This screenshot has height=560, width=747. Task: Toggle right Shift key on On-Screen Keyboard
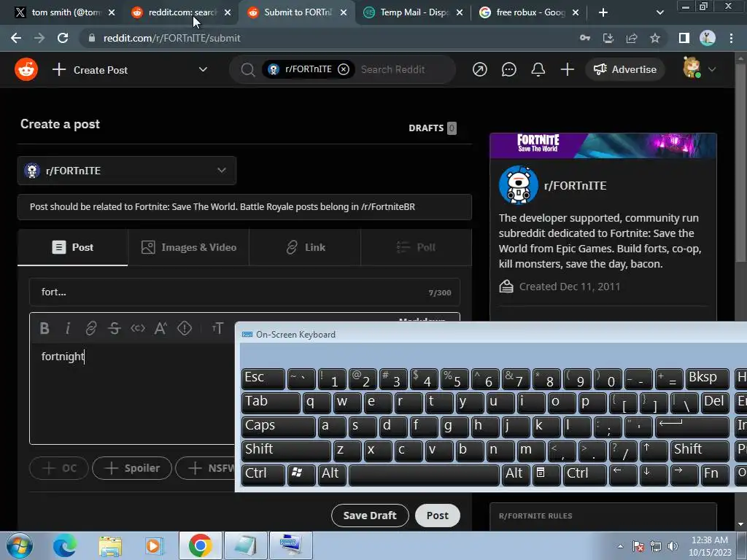point(700,451)
